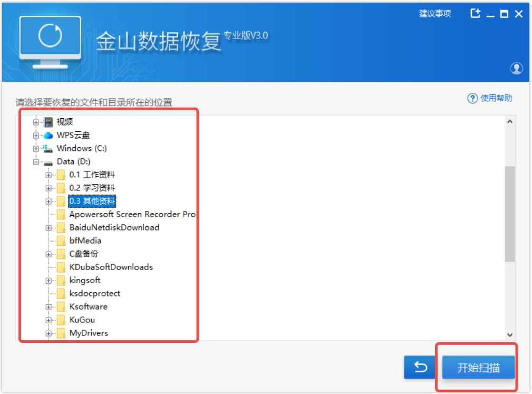
Task: Click the back arrow button
Action: pos(420,367)
